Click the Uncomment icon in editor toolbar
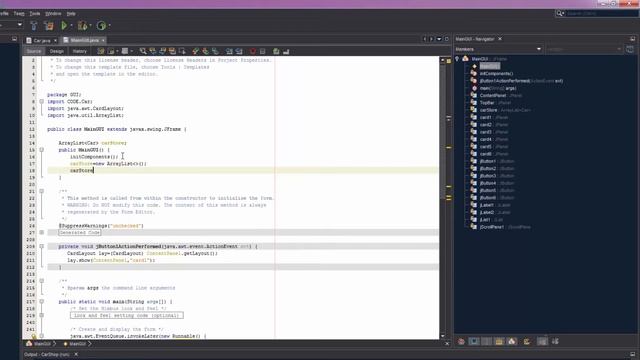 [x=286, y=51]
